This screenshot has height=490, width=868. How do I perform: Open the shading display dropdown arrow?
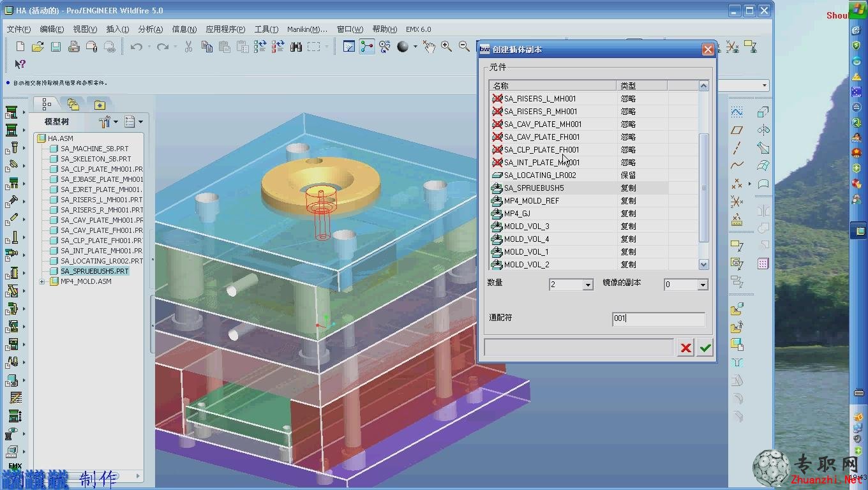coord(415,47)
